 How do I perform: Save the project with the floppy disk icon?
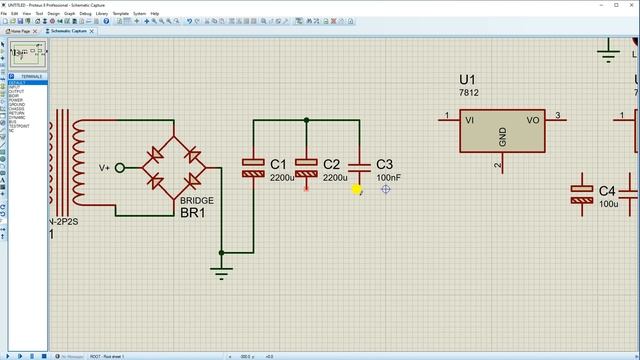(20, 21)
